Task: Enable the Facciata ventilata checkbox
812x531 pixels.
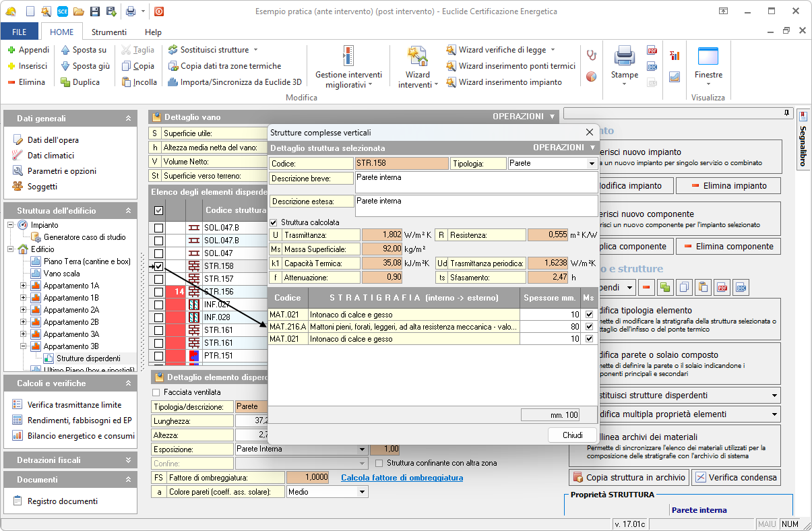Action: [157, 392]
